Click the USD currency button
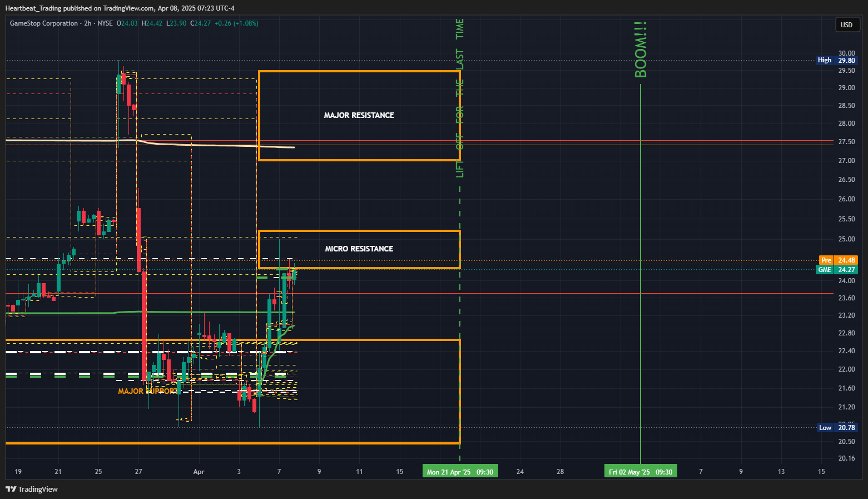The height and width of the screenshot is (499, 868). click(846, 24)
